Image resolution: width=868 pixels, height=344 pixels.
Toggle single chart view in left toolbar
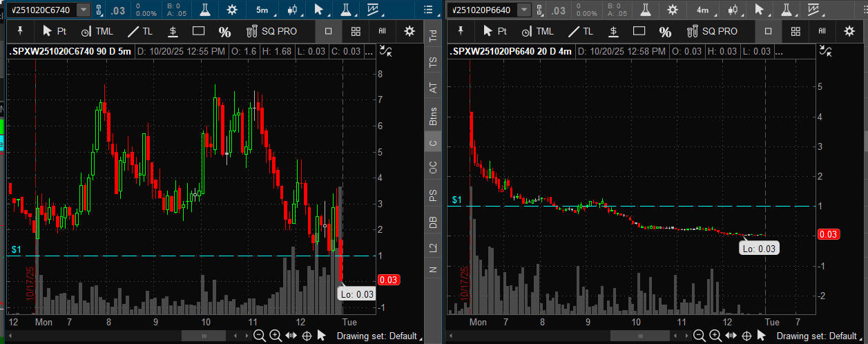click(329, 31)
